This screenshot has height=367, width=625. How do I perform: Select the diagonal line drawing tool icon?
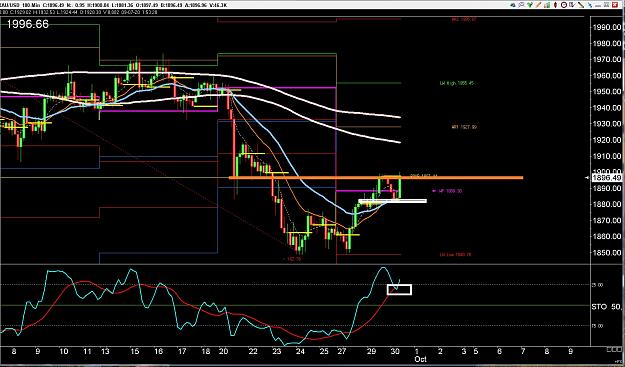(x=581, y=5)
